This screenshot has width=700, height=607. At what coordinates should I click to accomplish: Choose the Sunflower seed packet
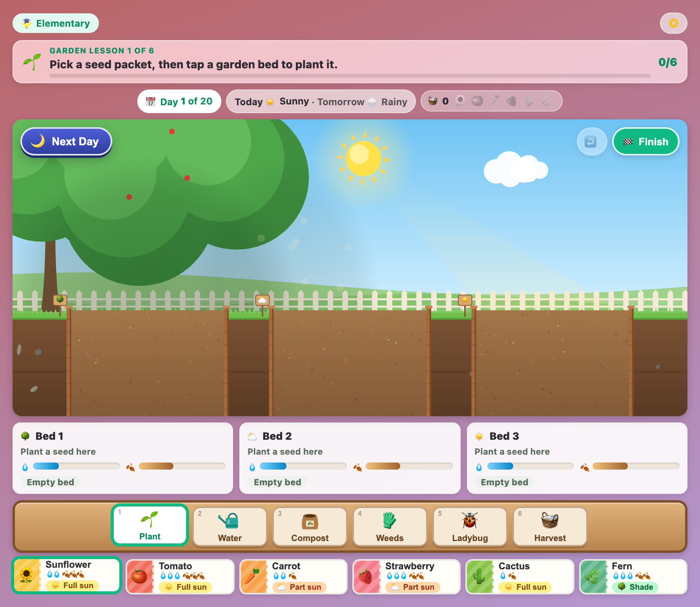coord(67,575)
